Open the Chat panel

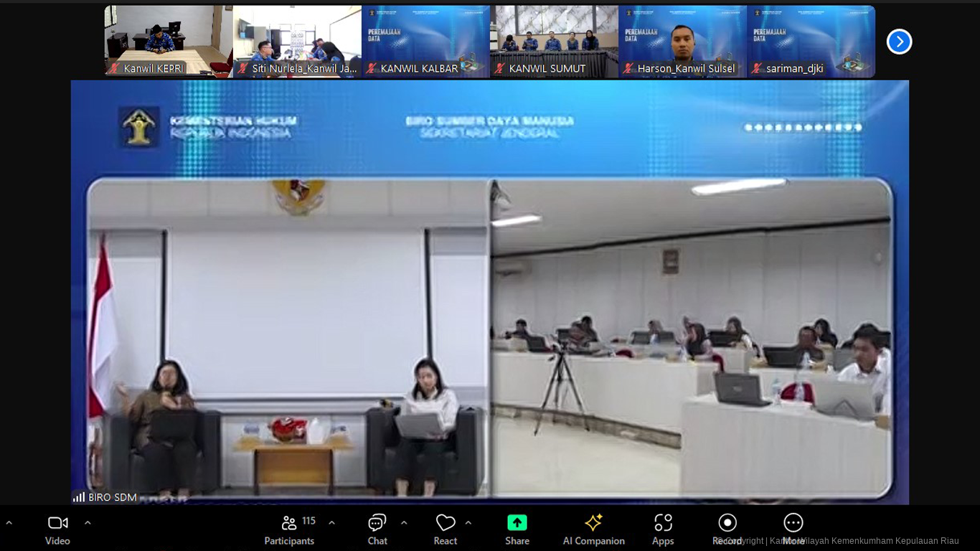(x=377, y=523)
